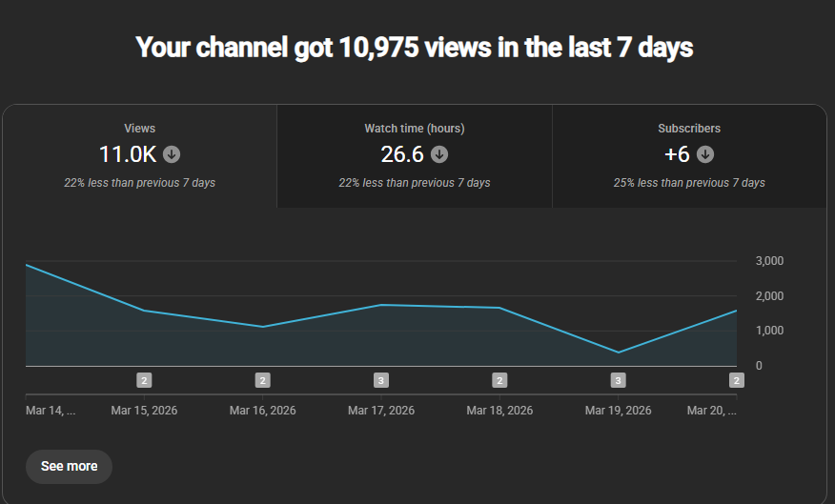
Task: Open the video marker badge under Mar 16
Action: point(262,380)
